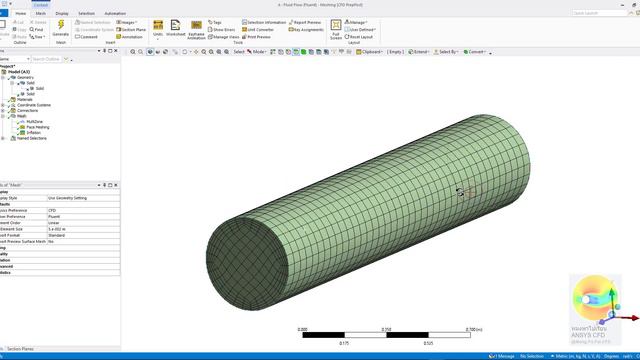Open Unit Converter
640x360 pixels.
(258, 30)
